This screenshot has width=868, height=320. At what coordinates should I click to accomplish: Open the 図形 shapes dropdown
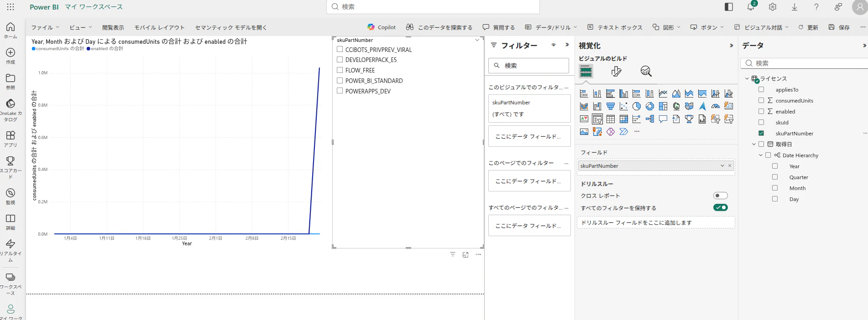click(x=666, y=27)
